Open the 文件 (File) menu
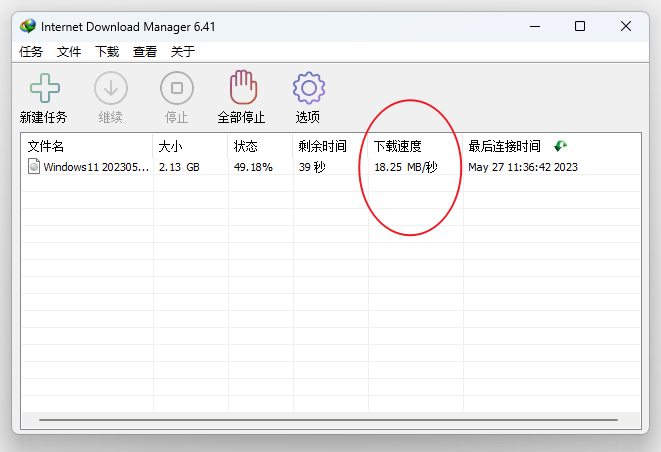 coord(69,51)
